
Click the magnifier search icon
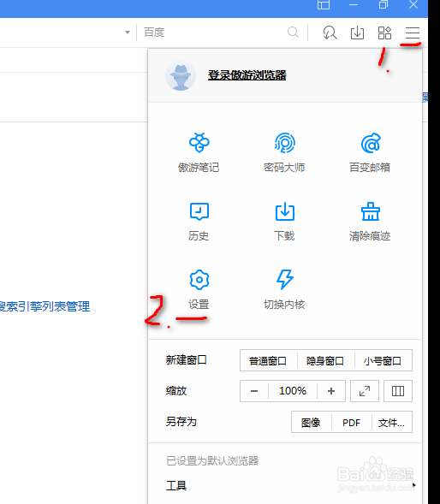click(x=293, y=33)
